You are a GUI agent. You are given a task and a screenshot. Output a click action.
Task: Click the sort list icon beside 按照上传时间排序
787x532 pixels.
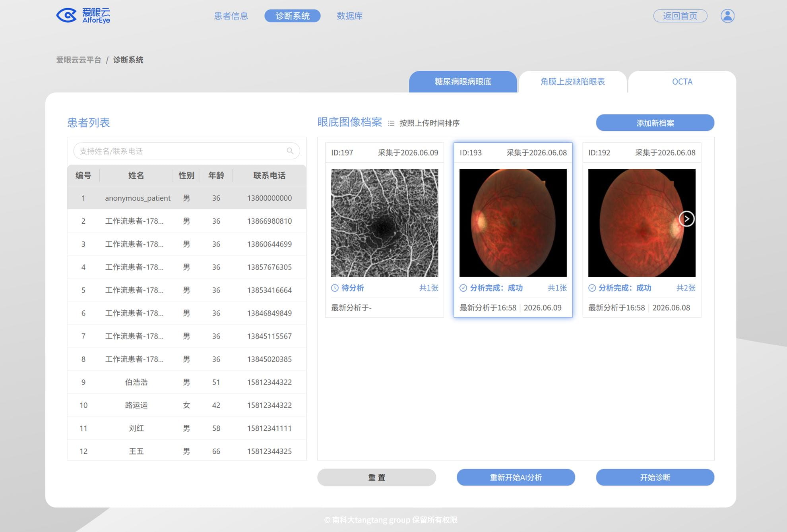[x=391, y=123]
